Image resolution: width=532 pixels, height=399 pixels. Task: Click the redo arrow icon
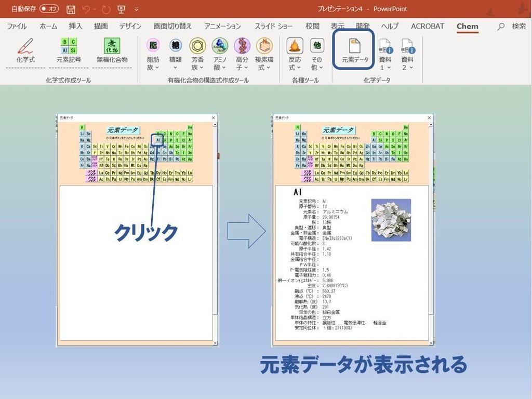pos(106,9)
